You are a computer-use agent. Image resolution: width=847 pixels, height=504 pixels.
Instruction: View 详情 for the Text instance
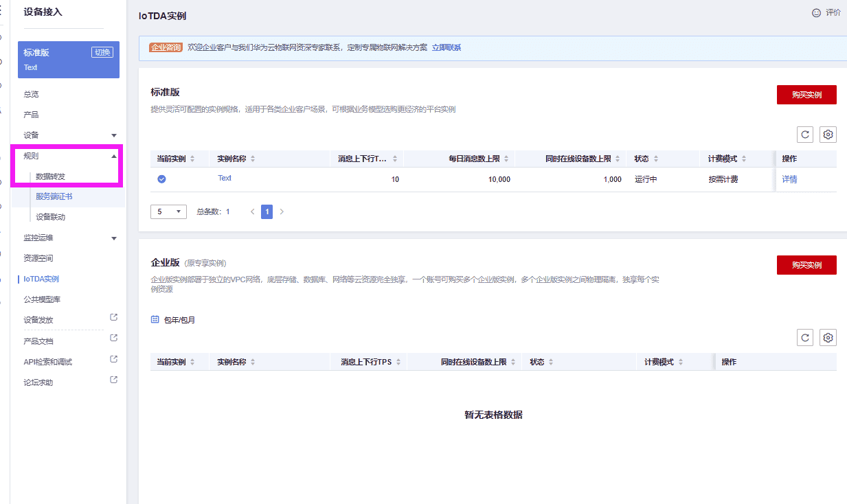[x=789, y=178]
